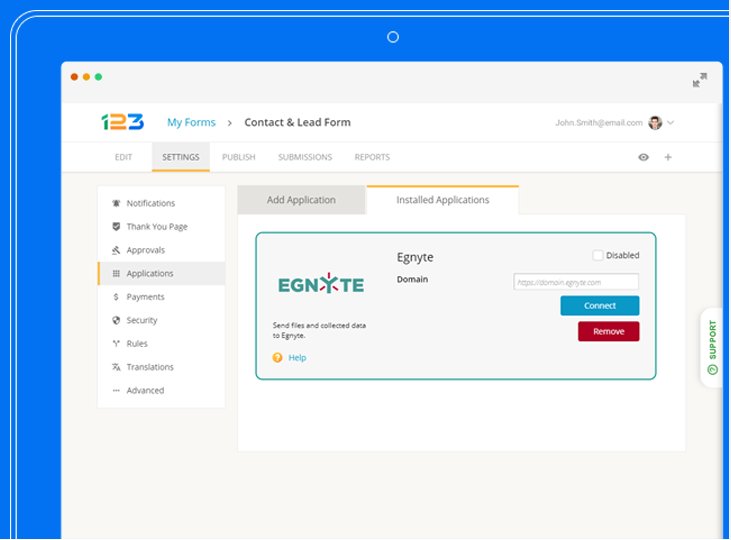Click the Egnyte heading text
The width and height of the screenshot is (731, 540).
(415, 257)
